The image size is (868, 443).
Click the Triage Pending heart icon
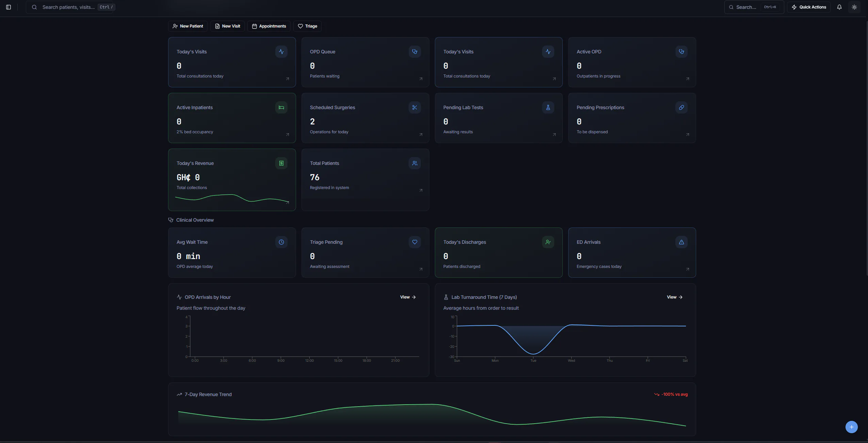(x=414, y=242)
